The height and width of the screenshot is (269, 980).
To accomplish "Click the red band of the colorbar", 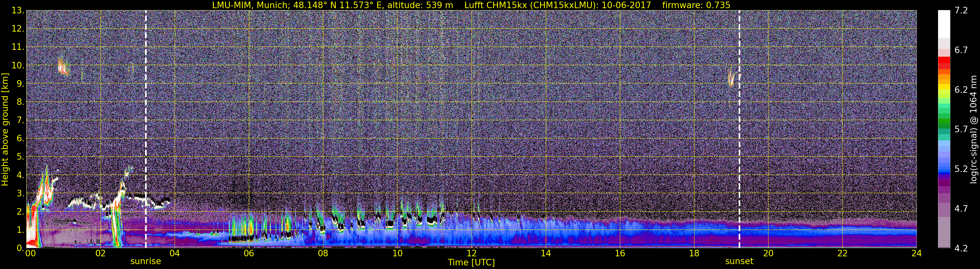I will point(944,63).
